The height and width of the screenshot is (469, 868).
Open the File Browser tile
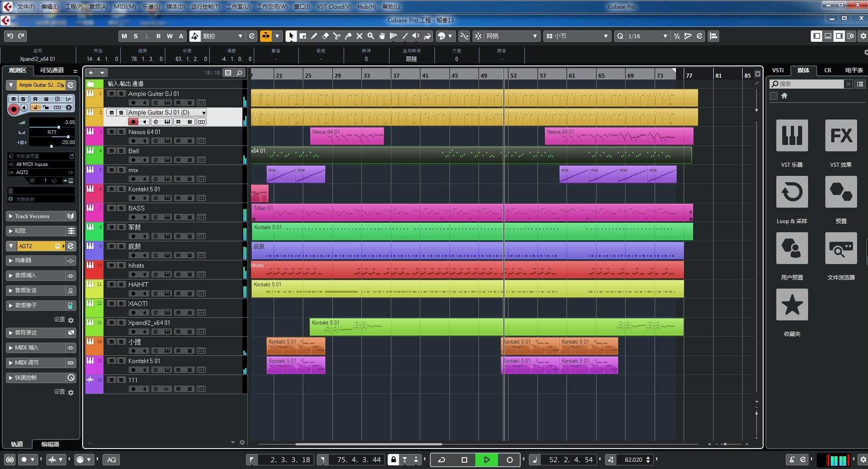[x=841, y=248]
